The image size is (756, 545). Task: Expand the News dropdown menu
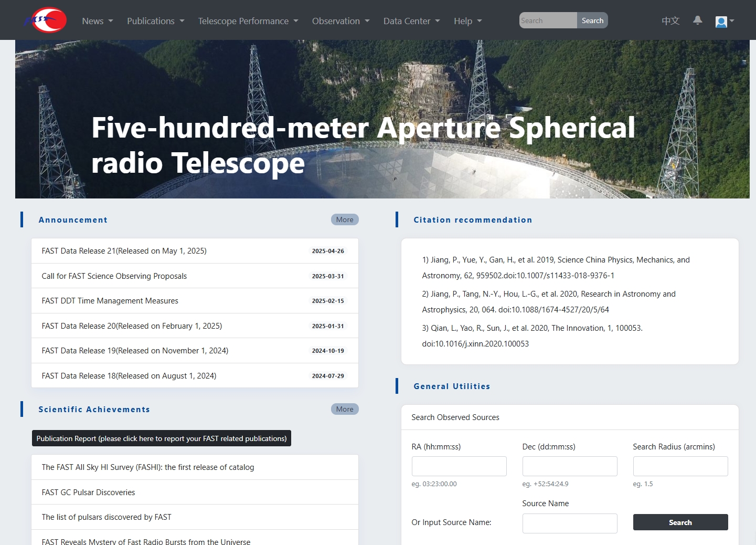pos(97,21)
